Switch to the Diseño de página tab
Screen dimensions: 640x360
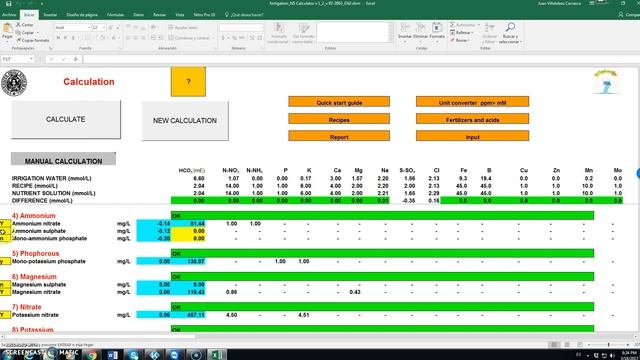(x=82, y=15)
